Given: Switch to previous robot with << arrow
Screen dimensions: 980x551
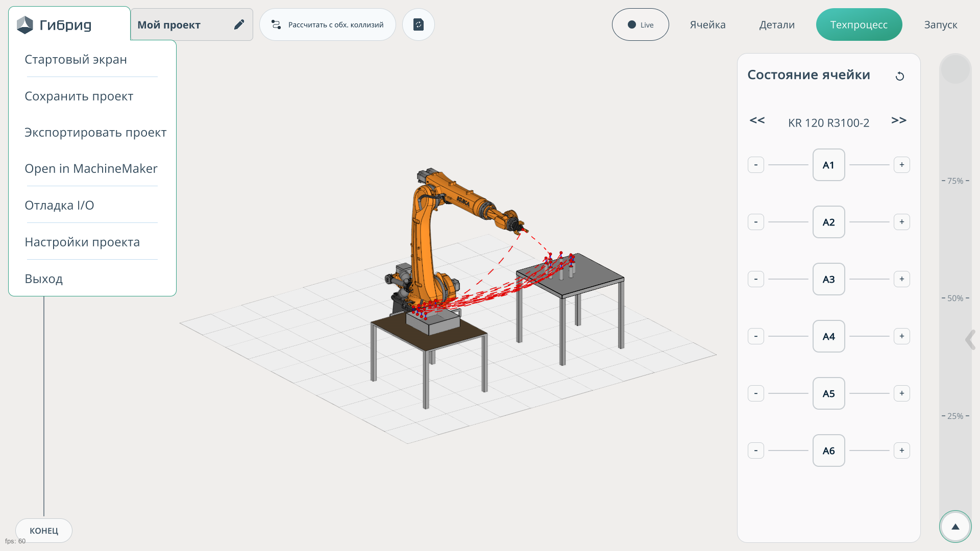Looking at the screenshot, I should (757, 120).
